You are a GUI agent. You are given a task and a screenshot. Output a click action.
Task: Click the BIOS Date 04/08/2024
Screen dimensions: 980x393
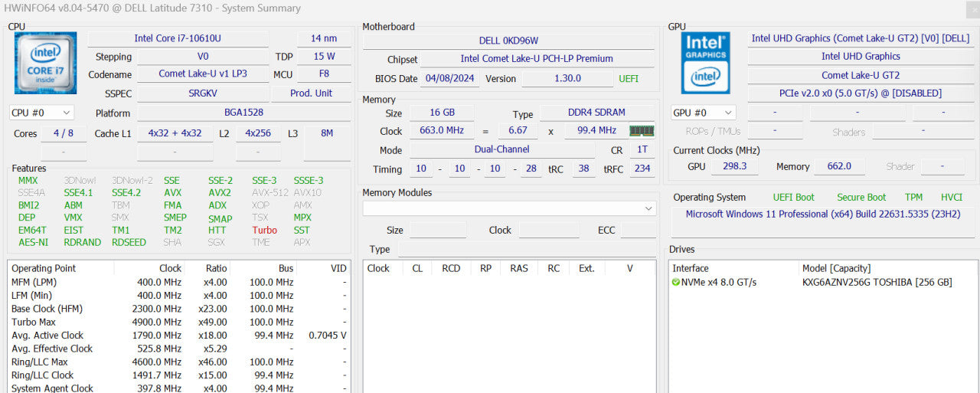(449, 78)
